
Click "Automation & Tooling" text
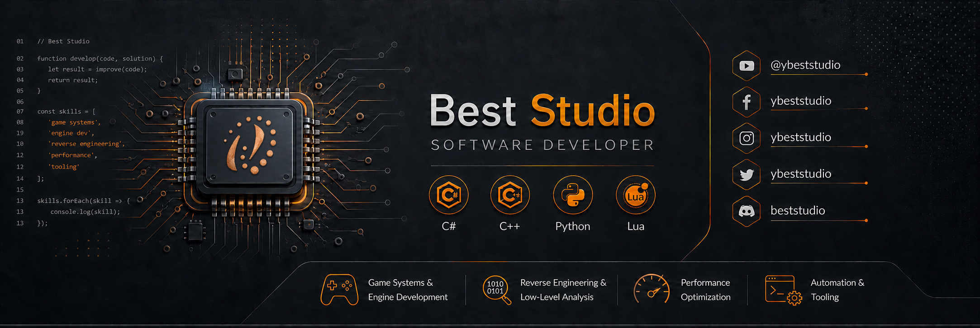click(837, 290)
